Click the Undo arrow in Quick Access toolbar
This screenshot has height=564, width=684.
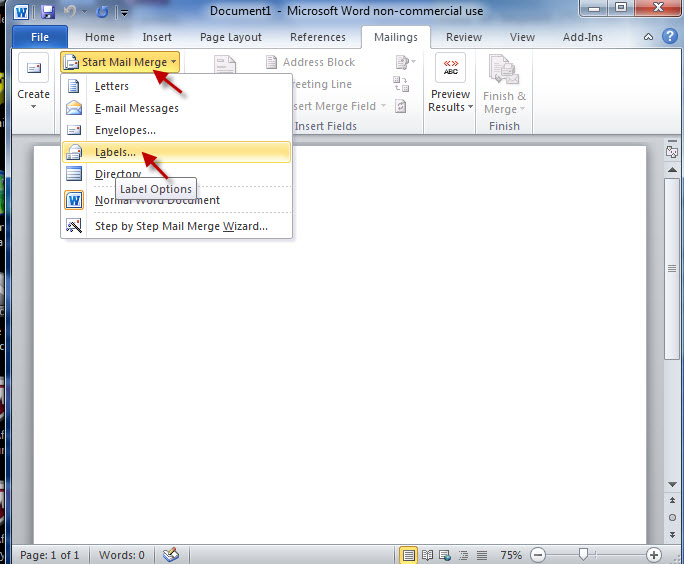[x=70, y=11]
